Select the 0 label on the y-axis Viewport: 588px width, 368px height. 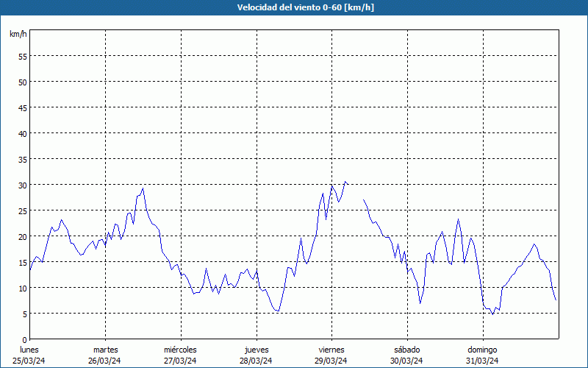tap(25, 339)
